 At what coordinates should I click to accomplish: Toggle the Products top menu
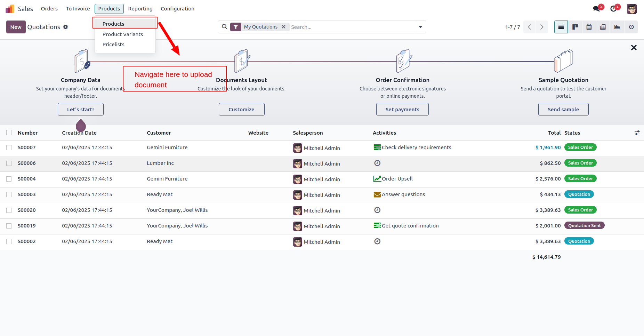109,9
